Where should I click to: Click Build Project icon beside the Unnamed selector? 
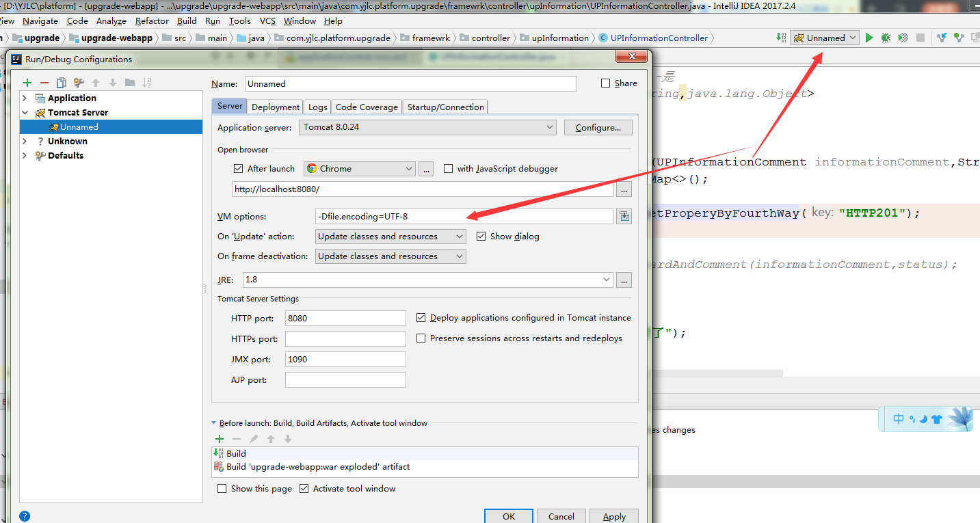pyautogui.click(x=780, y=38)
